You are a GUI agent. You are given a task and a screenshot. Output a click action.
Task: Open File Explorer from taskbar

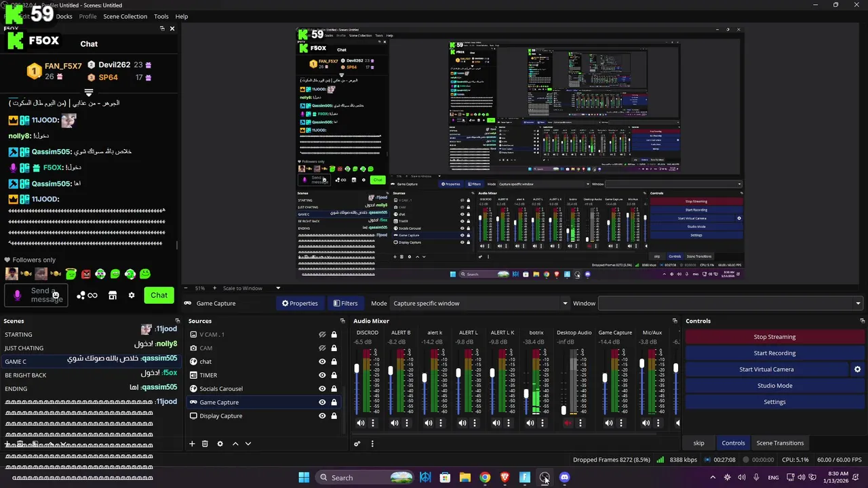465,477
